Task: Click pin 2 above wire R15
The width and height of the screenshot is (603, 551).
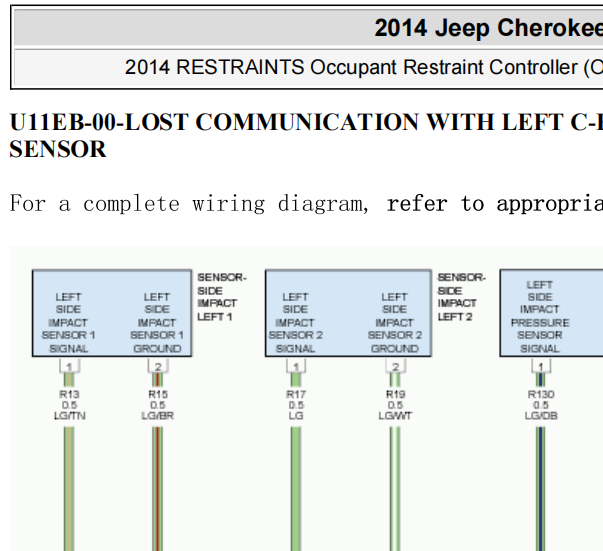Action: [x=158, y=366]
